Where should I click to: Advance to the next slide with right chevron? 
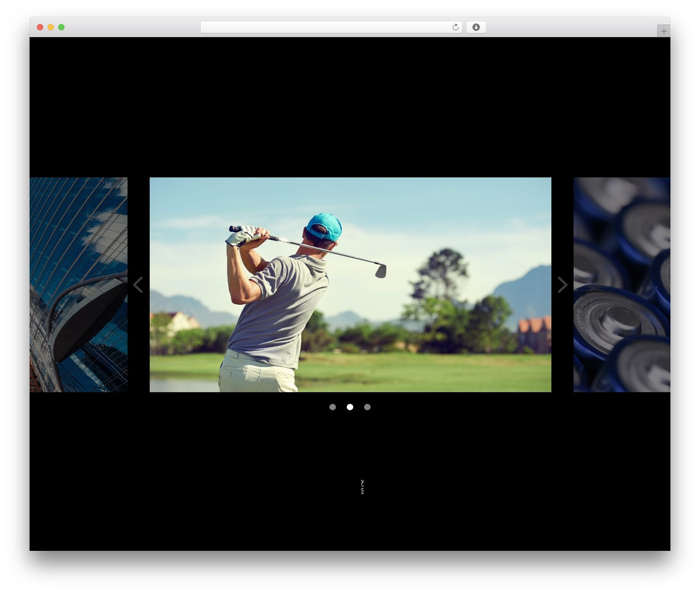click(x=562, y=284)
